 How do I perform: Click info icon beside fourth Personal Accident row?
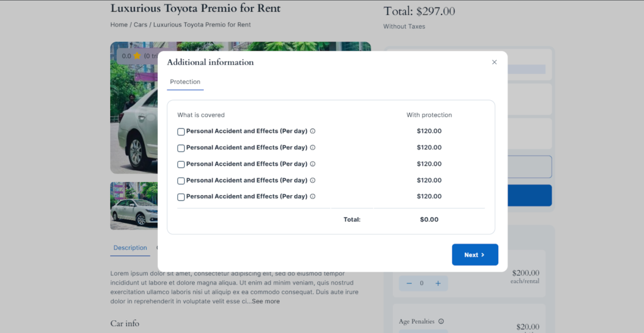click(x=313, y=180)
